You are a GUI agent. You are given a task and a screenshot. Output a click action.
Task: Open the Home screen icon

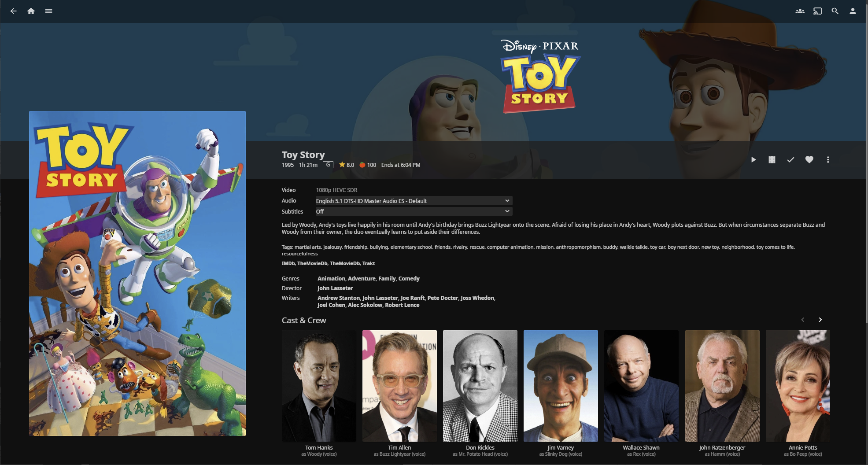[x=31, y=11]
